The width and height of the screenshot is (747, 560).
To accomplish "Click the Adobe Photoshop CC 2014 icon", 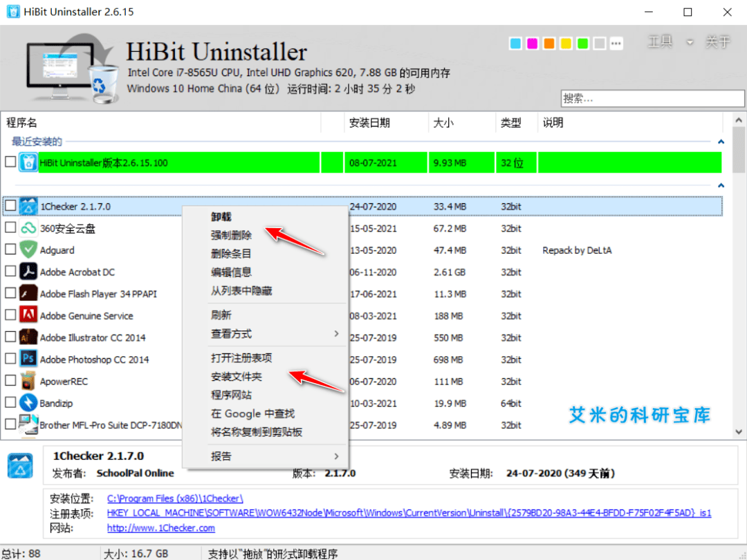I will coord(28,360).
